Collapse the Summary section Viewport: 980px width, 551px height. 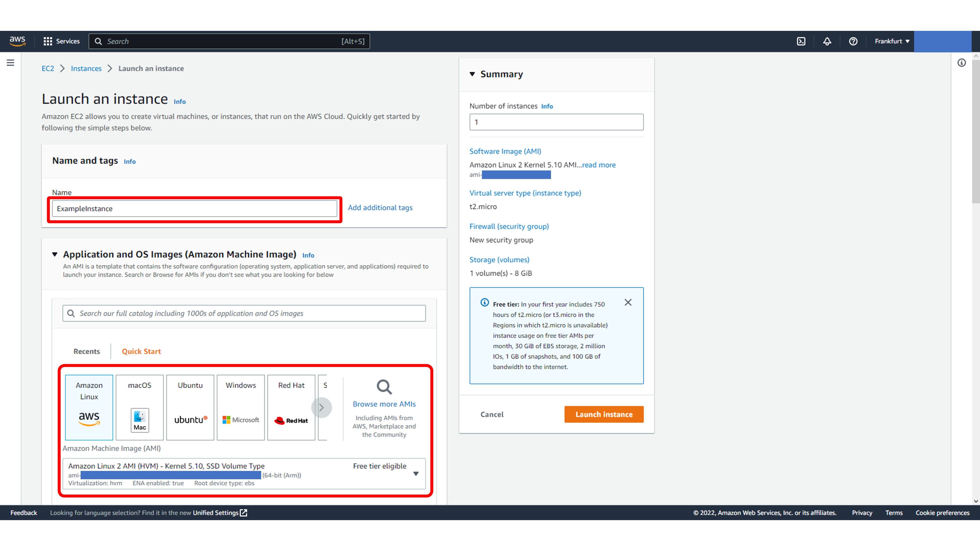pyautogui.click(x=472, y=74)
